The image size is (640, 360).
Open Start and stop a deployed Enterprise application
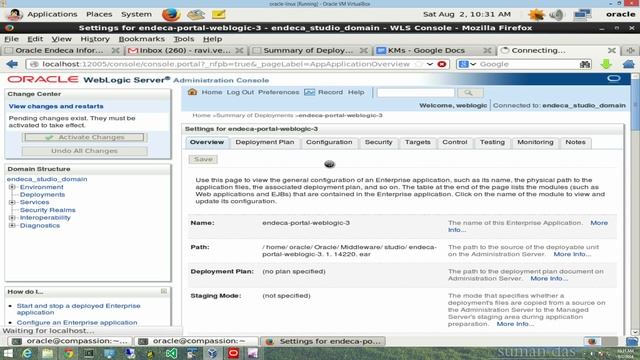[78, 309]
